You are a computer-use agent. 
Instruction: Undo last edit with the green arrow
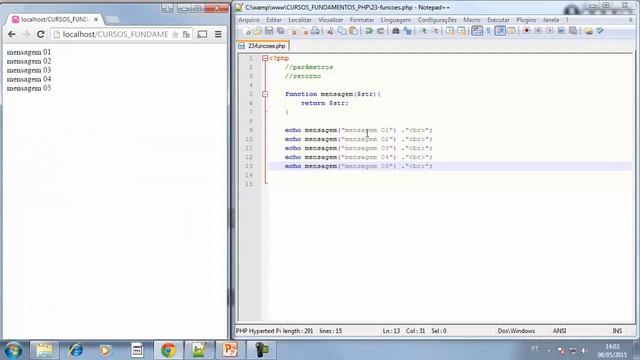click(369, 31)
